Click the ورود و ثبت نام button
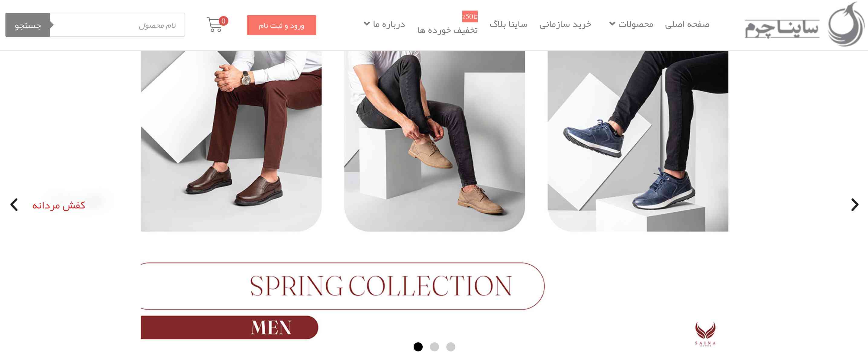 click(x=281, y=25)
